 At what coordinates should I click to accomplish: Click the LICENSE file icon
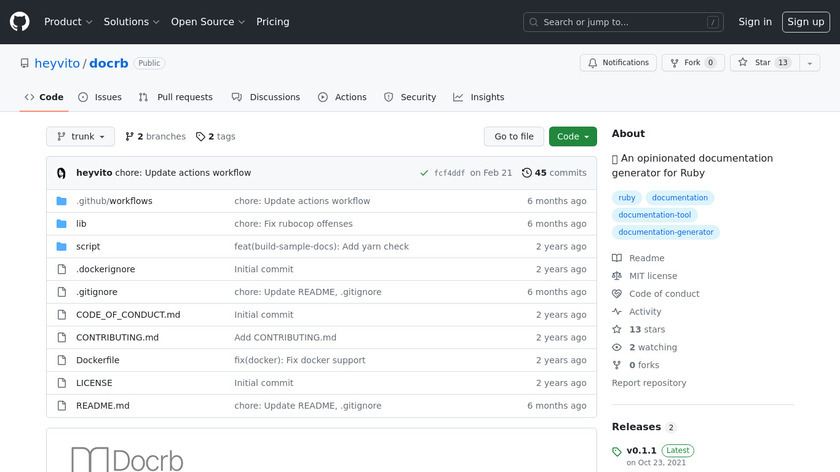pyautogui.click(x=62, y=383)
